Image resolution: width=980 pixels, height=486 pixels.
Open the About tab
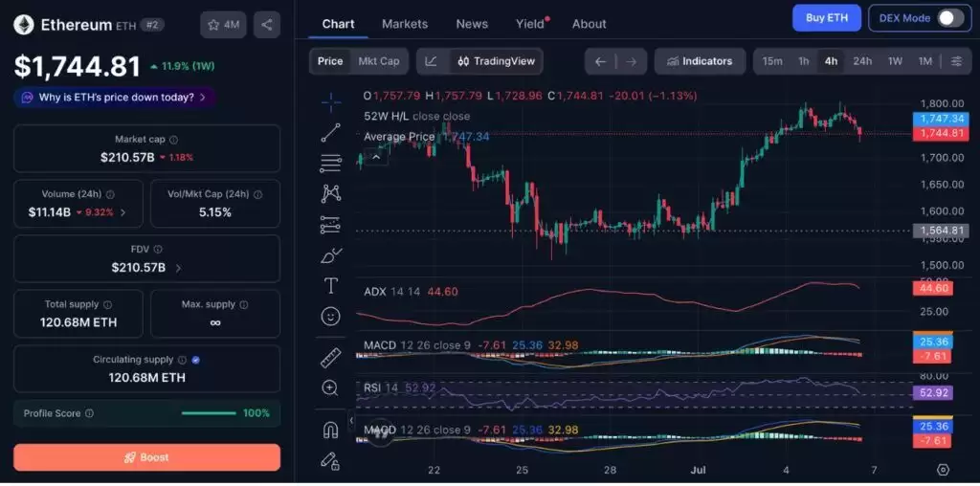tap(590, 24)
